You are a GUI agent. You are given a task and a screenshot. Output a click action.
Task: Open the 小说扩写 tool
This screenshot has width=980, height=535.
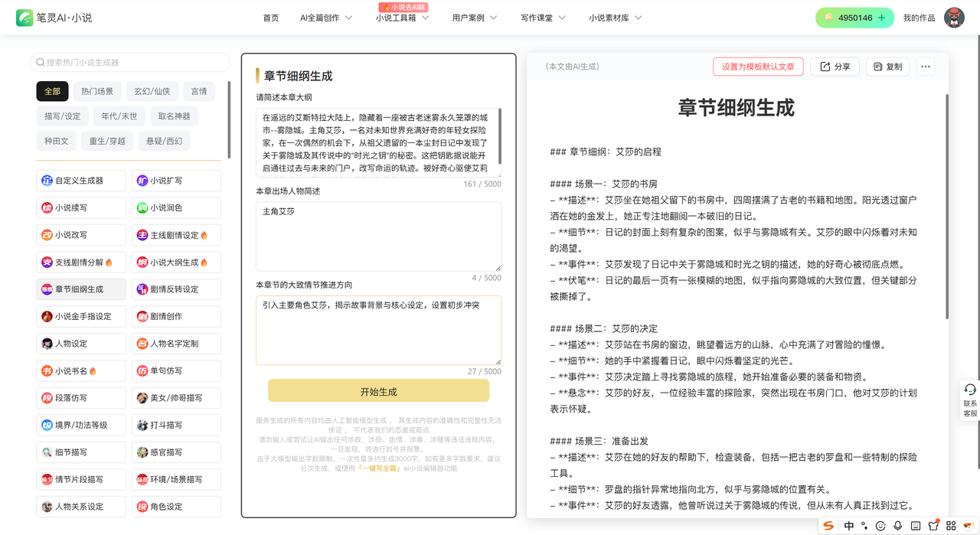[x=176, y=181]
